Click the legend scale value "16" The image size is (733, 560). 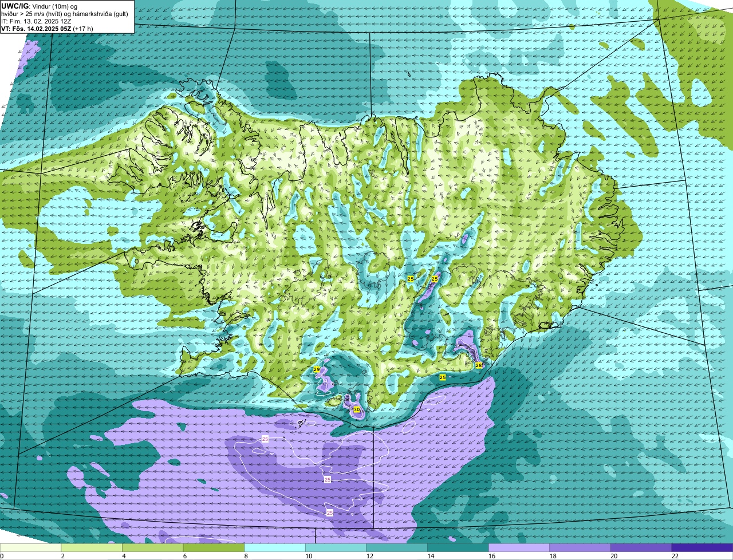pos(492,556)
